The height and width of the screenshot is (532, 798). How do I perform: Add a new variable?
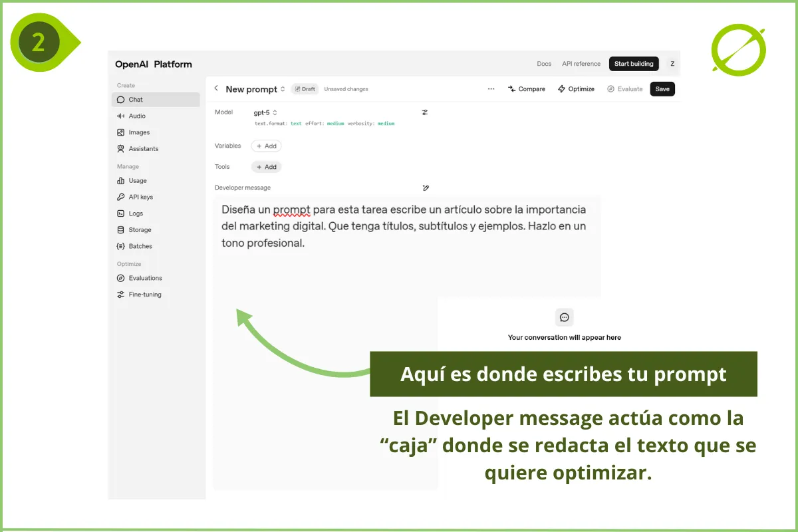pos(266,146)
